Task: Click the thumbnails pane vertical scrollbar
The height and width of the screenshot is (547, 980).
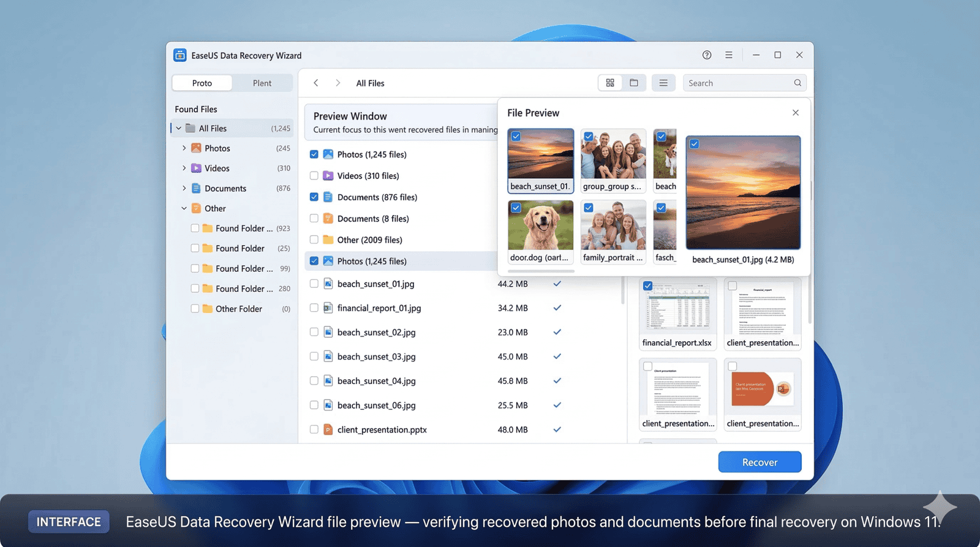Action: coord(810,300)
